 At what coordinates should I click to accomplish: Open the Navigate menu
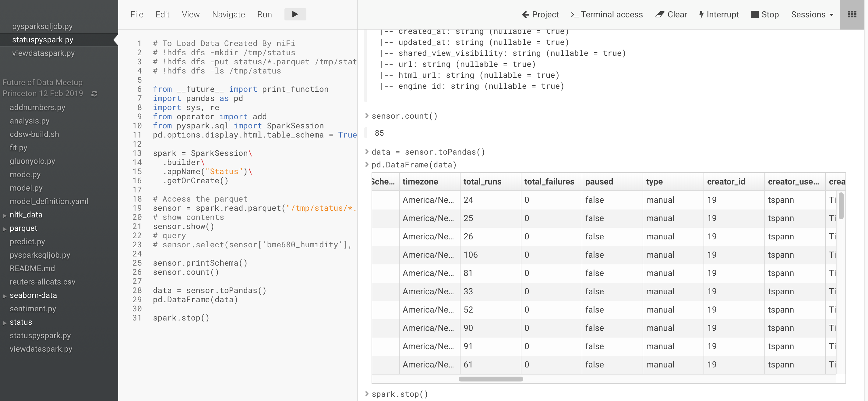[228, 14]
